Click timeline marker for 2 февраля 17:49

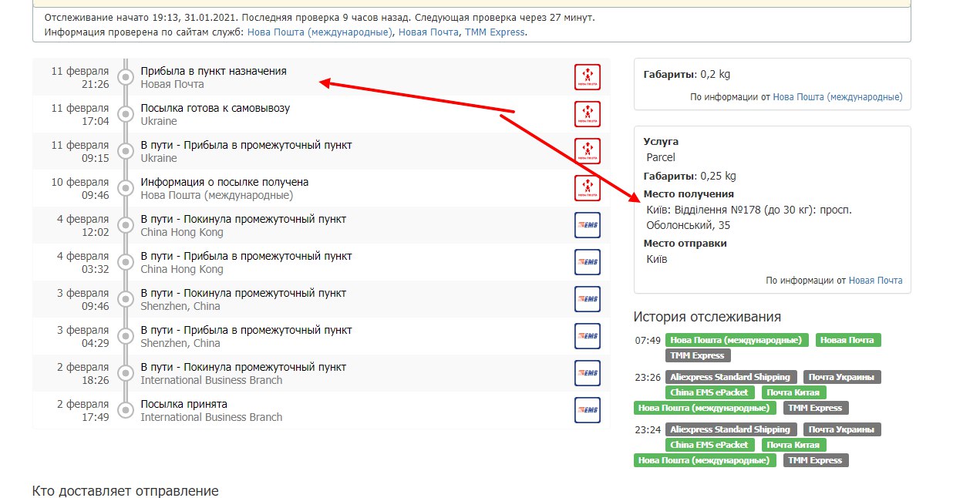[126, 410]
